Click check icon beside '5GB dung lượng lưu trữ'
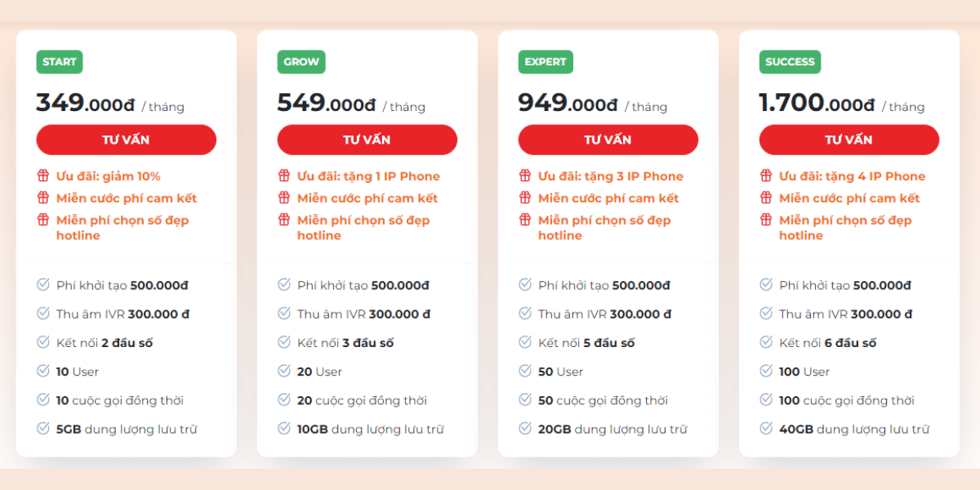This screenshot has width=980, height=490. (43, 428)
